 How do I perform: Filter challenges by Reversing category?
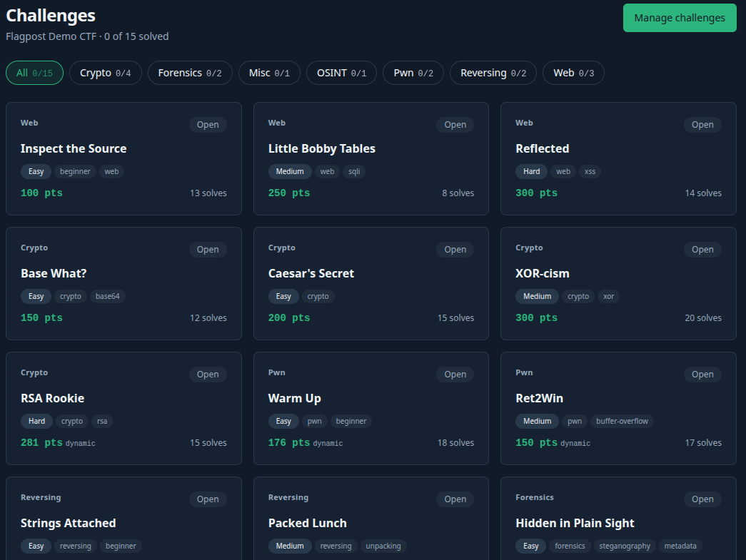pyautogui.click(x=493, y=73)
